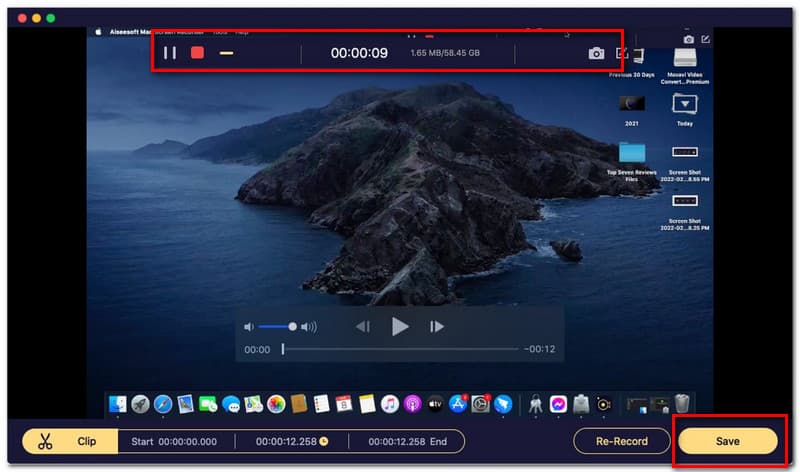Open the Help menu in the menu bar
The image size is (800, 472).
[x=242, y=32]
